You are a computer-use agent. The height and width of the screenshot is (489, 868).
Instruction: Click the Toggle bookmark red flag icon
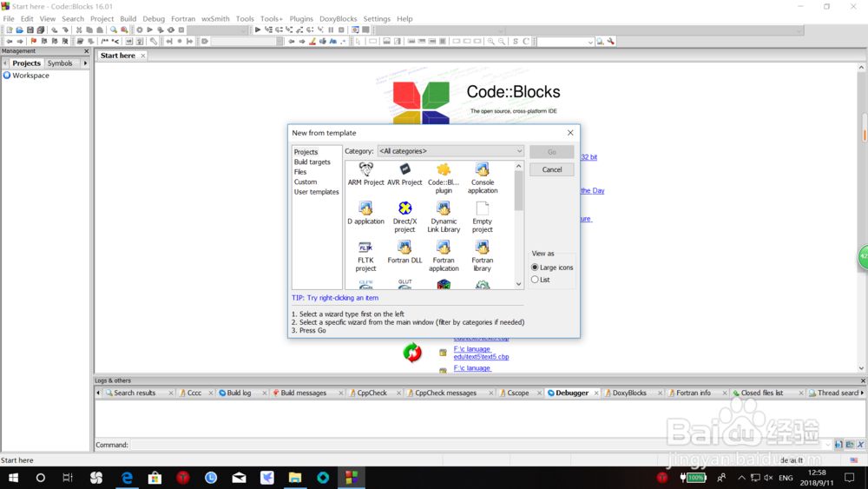[33, 42]
